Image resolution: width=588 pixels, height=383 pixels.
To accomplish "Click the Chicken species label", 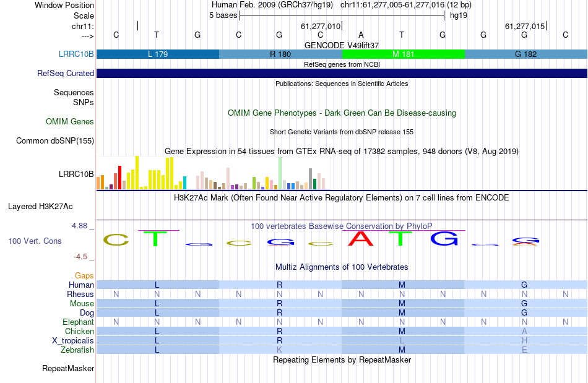I will (79, 331).
